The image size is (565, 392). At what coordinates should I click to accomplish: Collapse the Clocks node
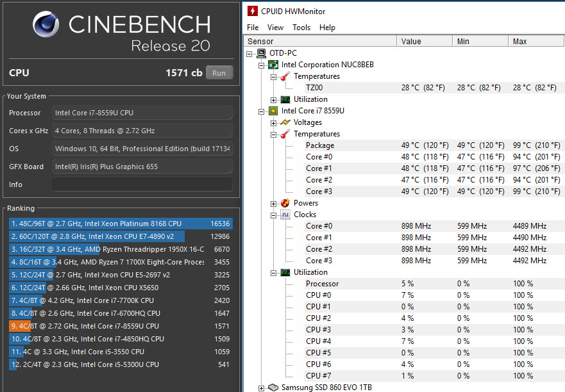click(x=273, y=215)
